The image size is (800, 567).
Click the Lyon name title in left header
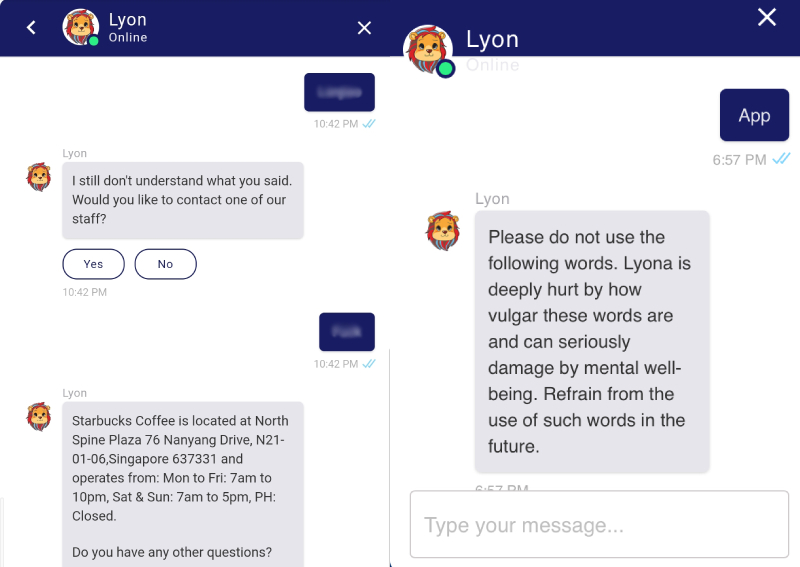[x=127, y=20]
